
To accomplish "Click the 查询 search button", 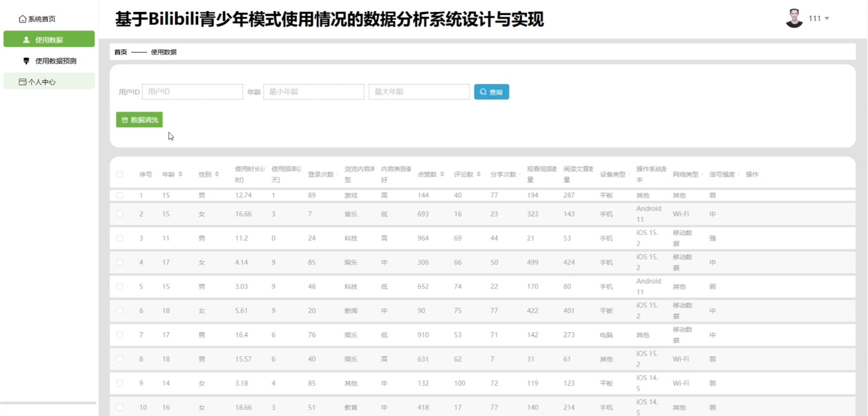I will pyautogui.click(x=492, y=92).
